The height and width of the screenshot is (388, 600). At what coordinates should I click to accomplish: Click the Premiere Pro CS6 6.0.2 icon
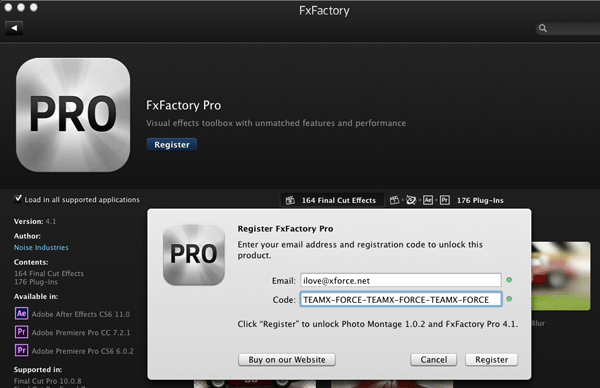tap(21, 350)
